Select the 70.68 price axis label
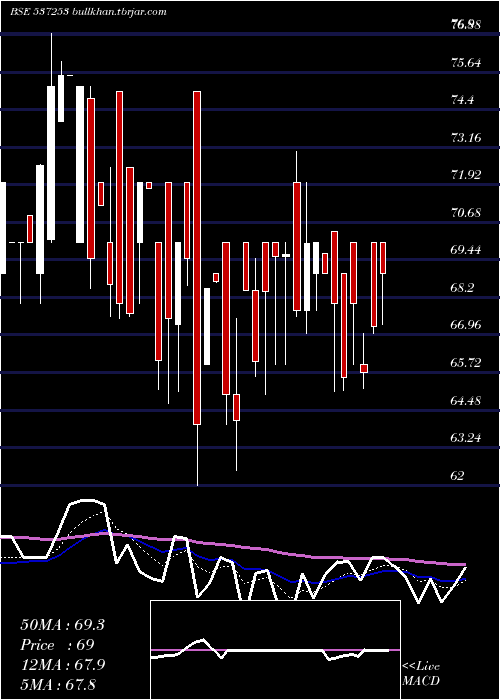 [x=466, y=212]
